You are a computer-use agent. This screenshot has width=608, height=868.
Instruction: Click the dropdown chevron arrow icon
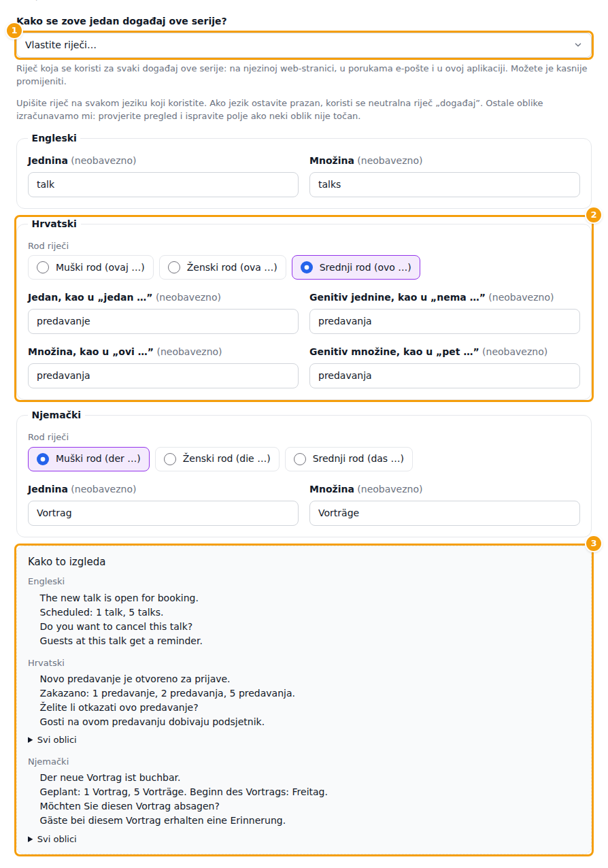coord(578,45)
